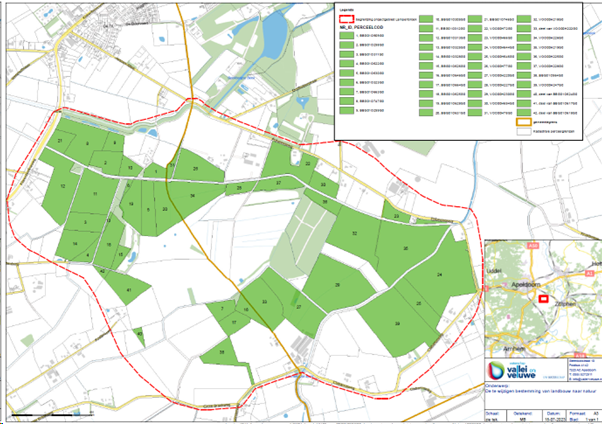Select the red dashed boundary legend symbol

[x=347, y=17]
